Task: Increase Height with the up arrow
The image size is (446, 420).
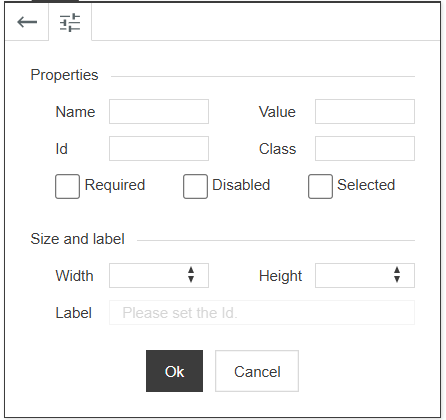Action: 397,270
